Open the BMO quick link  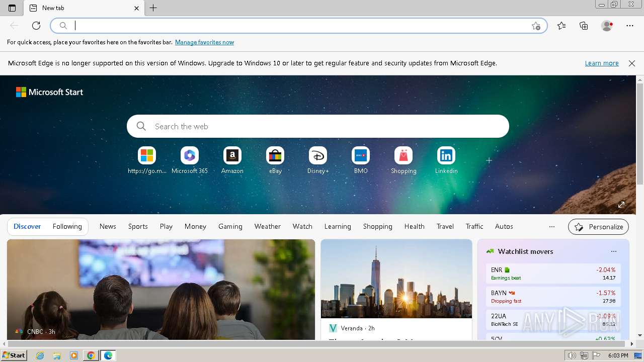[x=361, y=160]
